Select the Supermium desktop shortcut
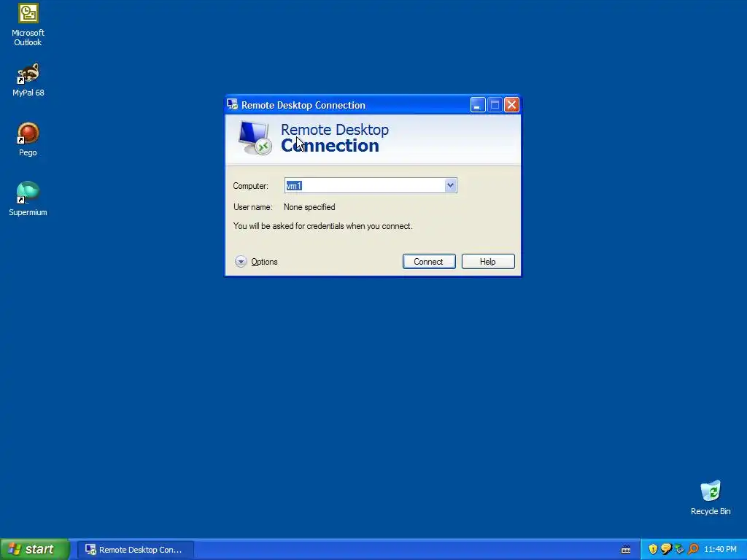The width and height of the screenshot is (747, 560). tap(28, 199)
